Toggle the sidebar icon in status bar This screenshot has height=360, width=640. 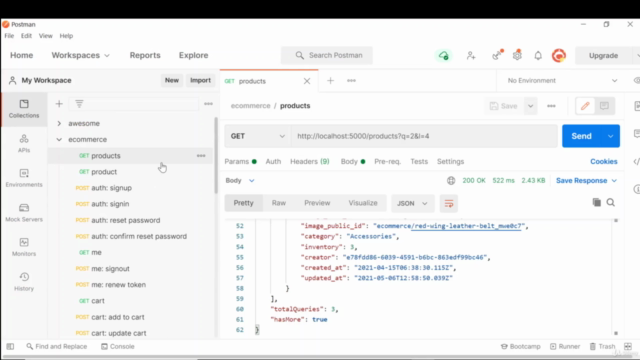pos(10,346)
